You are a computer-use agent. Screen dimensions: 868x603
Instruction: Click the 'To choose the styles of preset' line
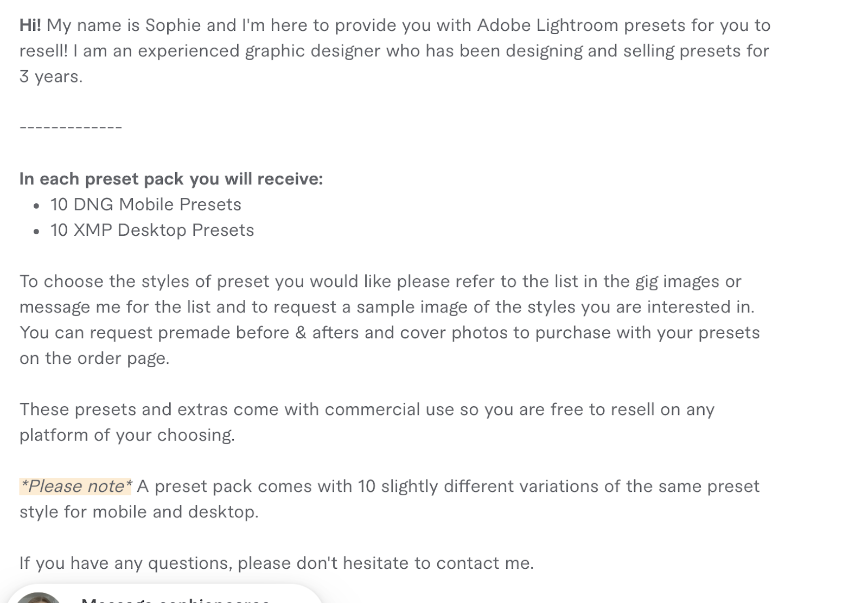pyautogui.click(x=380, y=281)
